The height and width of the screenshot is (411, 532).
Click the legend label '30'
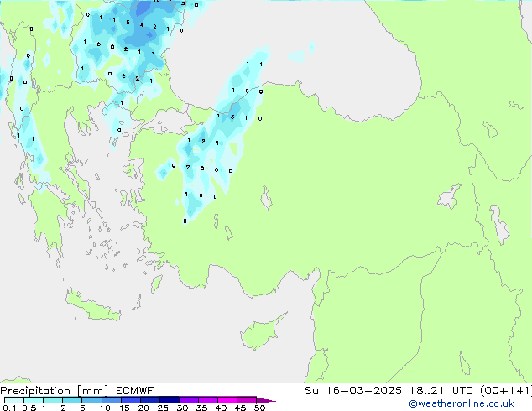(182, 408)
